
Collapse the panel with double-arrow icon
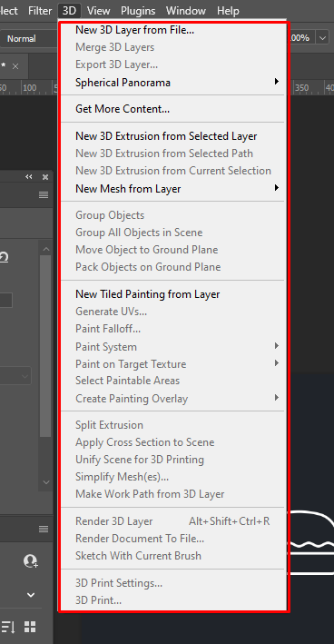29,176
